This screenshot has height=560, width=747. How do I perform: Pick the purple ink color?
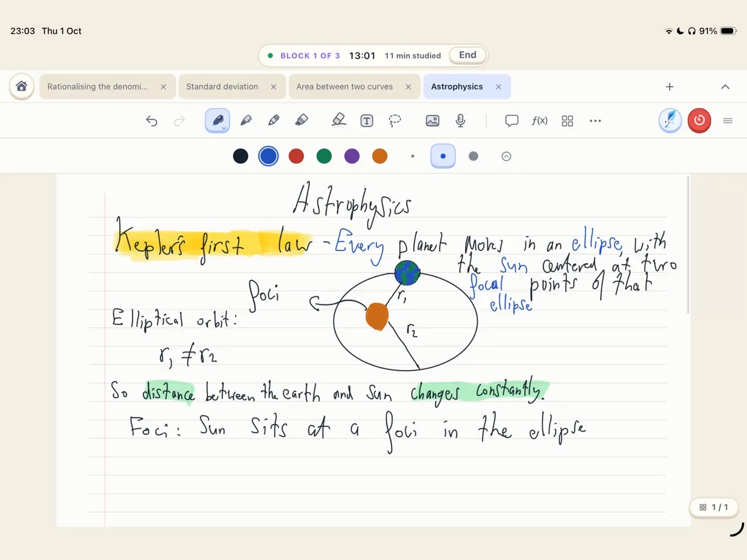pyautogui.click(x=352, y=156)
